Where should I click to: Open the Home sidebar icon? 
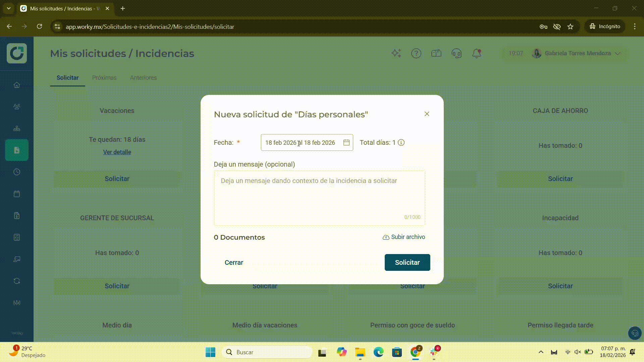[17, 85]
